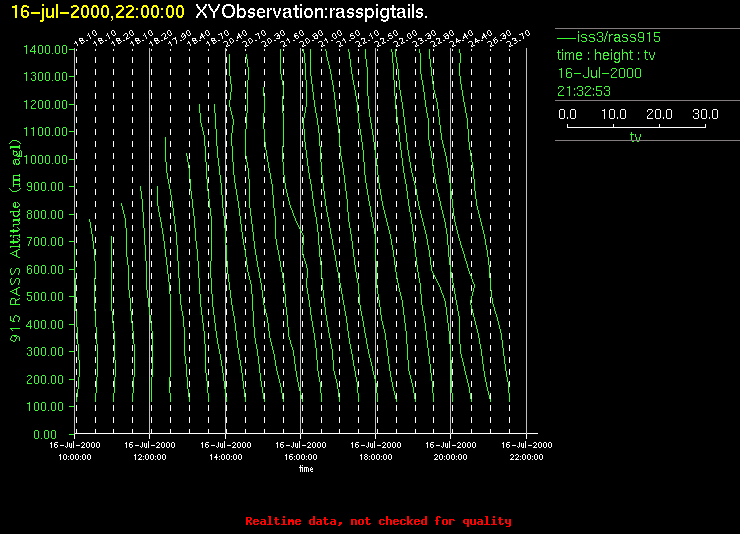This screenshot has width=740, height=534.
Task: Click the red 'Realtime data, not checked for quality' notice
Action: pos(378,521)
